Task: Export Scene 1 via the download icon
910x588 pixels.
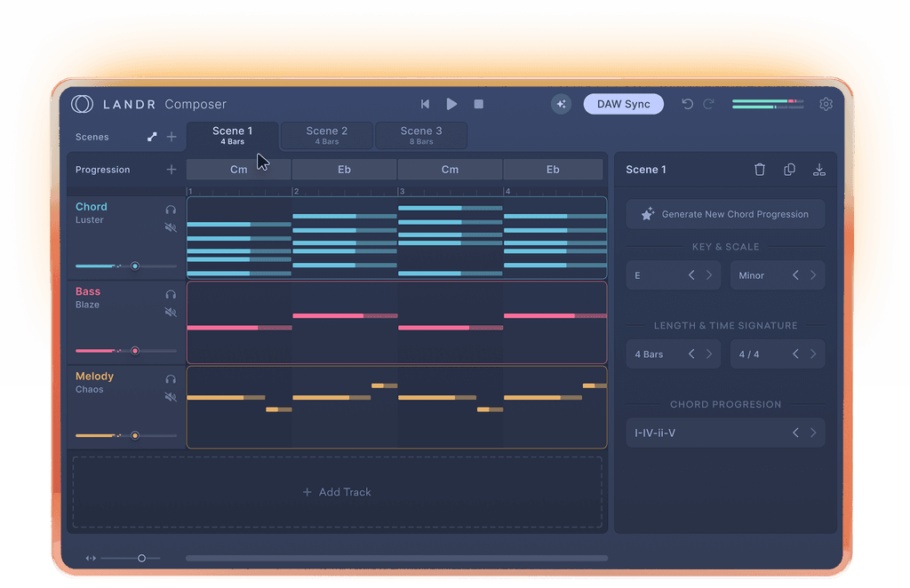Action: point(818,169)
